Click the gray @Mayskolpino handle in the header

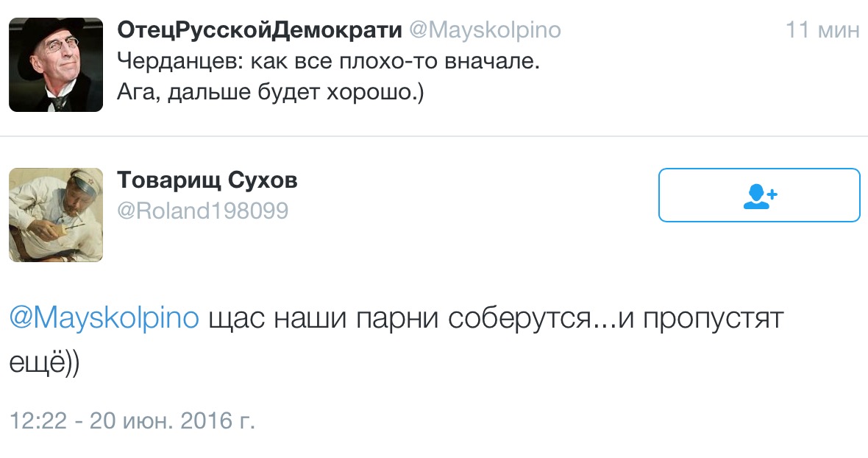click(485, 31)
